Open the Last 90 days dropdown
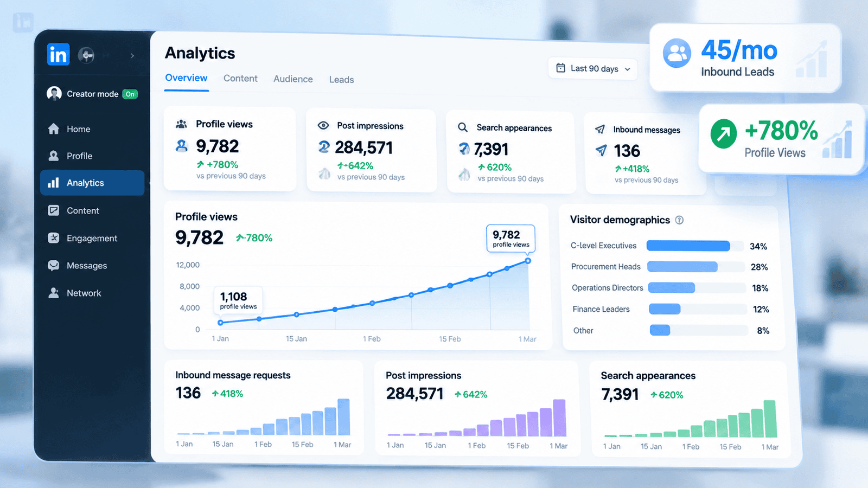Viewport: 868px width, 488px height. click(593, 68)
